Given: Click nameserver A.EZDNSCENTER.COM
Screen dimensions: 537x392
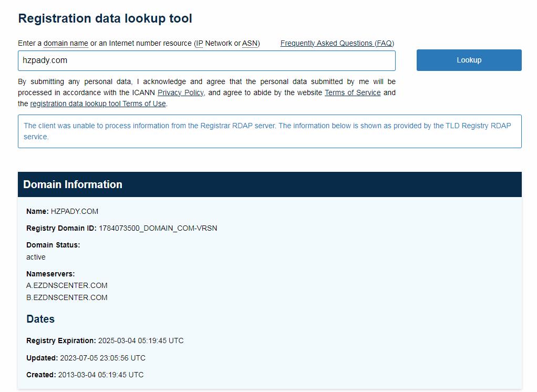Looking at the screenshot, I should click(x=67, y=285).
